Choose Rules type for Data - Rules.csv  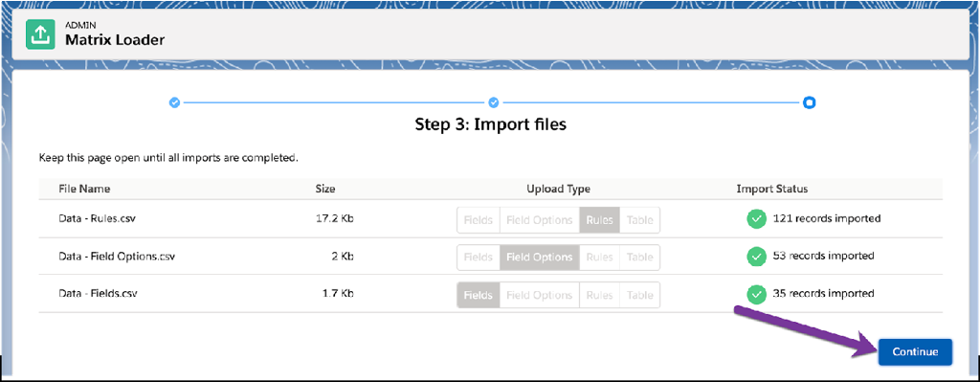(599, 220)
